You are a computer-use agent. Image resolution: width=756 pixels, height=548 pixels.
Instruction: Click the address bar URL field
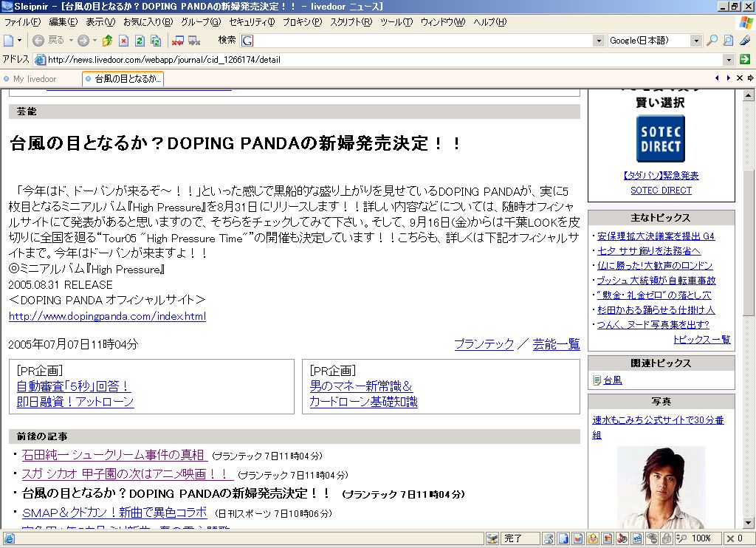(385, 59)
